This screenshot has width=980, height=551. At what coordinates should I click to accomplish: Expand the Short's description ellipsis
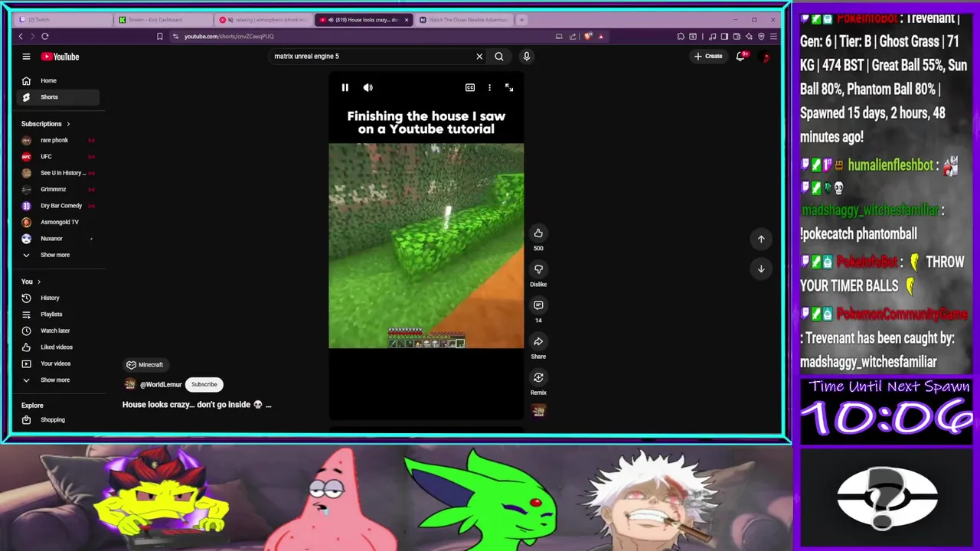tap(268, 405)
